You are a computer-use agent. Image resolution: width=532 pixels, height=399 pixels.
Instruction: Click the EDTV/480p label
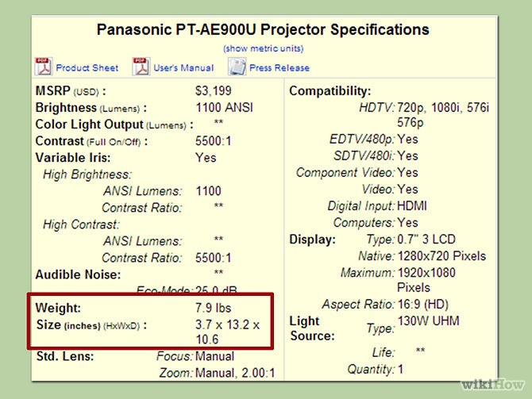[361, 140]
